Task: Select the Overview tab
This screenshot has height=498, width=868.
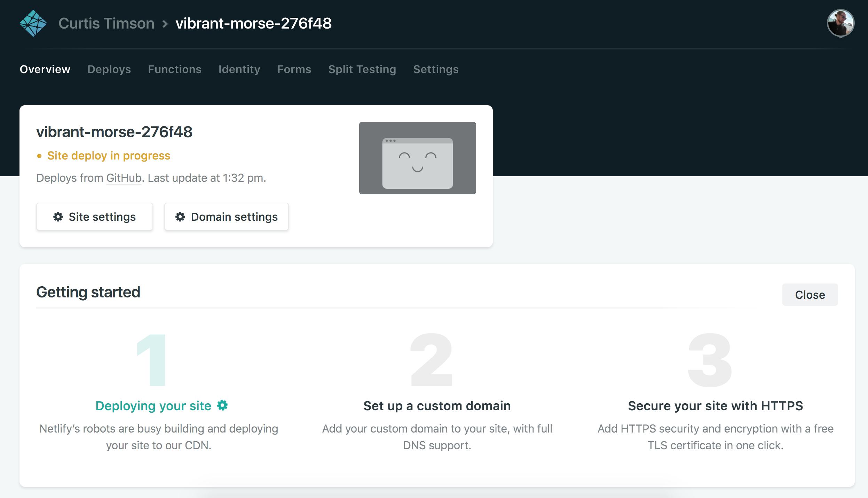Action: click(45, 69)
